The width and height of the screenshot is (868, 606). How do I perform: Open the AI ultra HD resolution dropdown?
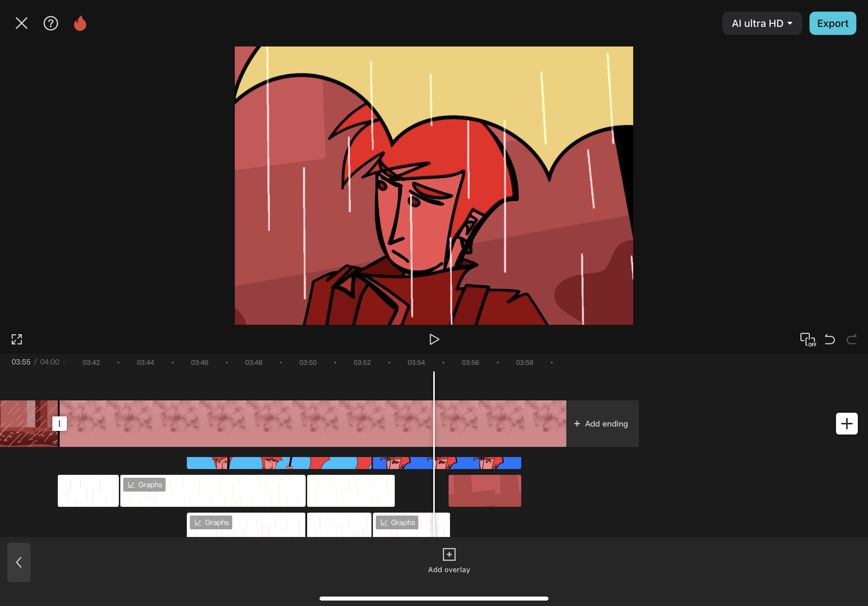pyautogui.click(x=762, y=23)
